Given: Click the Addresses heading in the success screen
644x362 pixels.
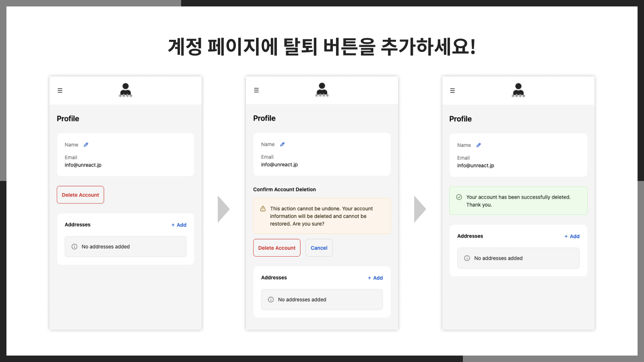Looking at the screenshot, I should pyautogui.click(x=470, y=236).
